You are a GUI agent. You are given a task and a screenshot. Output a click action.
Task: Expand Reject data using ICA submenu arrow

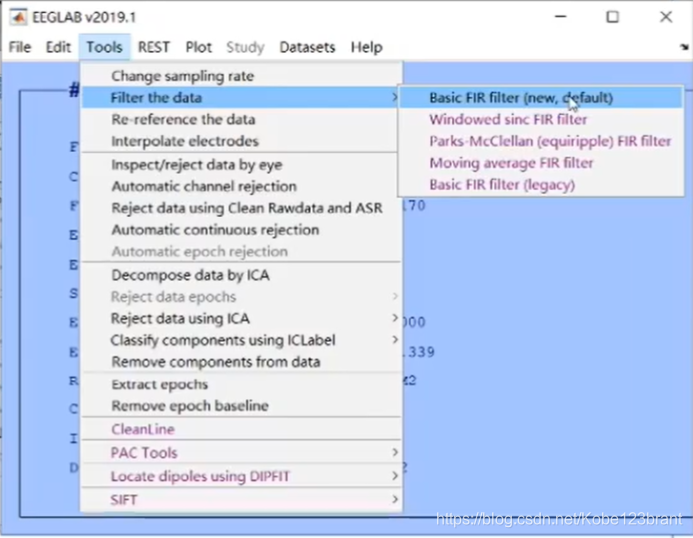click(394, 318)
